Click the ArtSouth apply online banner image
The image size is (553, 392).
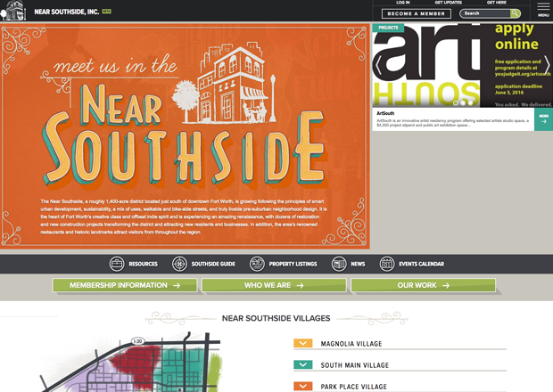tap(462, 66)
